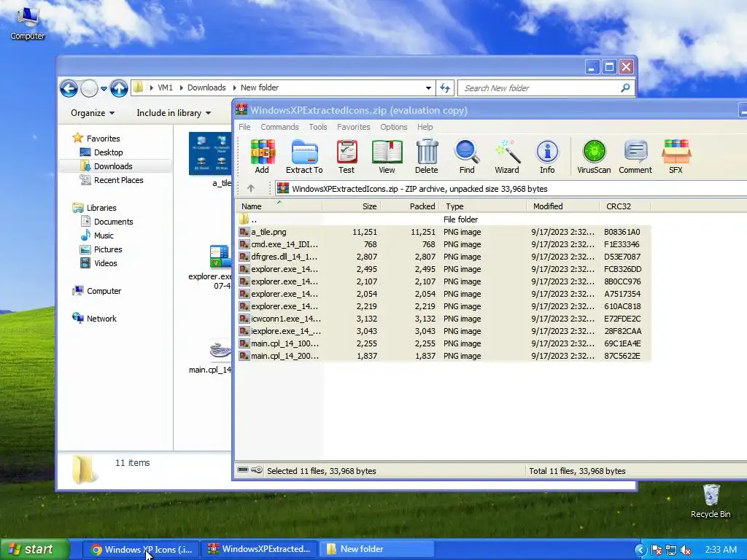The image size is (747, 560).
Task: Click the drive icon in WinRAR status bar
Action: point(243,470)
